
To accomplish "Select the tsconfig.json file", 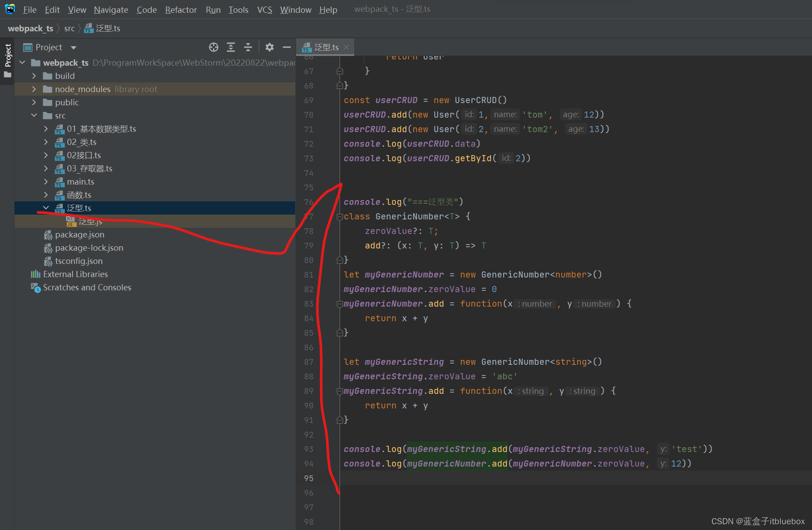I will (x=79, y=261).
